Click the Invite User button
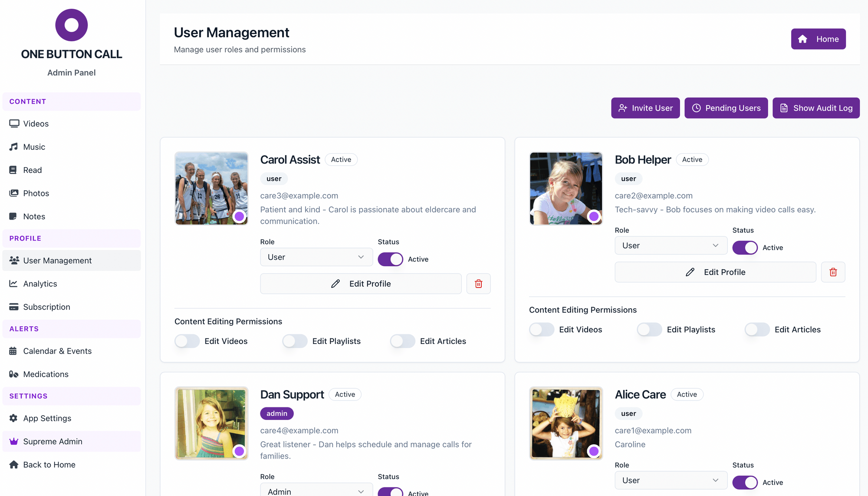The image size is (868, 496). (645, 108)
